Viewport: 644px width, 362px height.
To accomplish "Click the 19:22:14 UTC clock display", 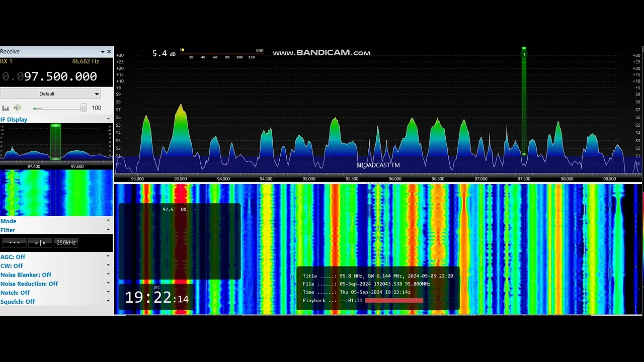I will coord(156,298).
